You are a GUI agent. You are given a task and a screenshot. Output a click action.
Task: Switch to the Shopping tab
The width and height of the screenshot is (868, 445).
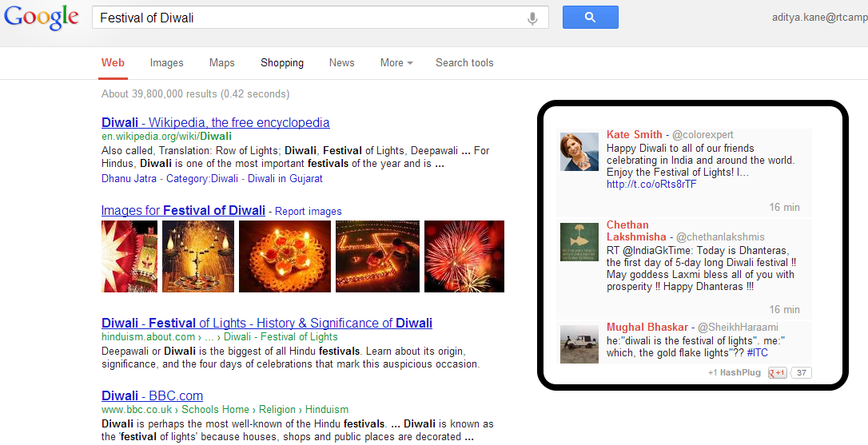pos(282,62)
